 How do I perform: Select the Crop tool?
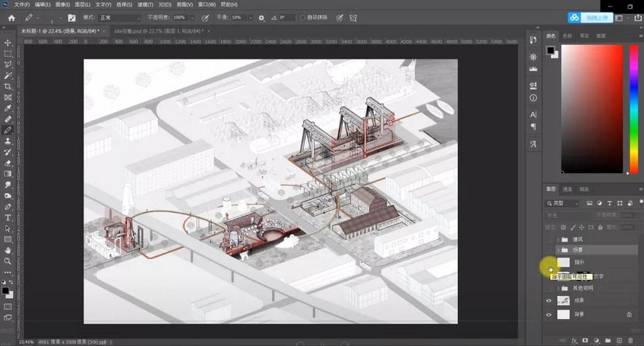[x=8, y=86]
